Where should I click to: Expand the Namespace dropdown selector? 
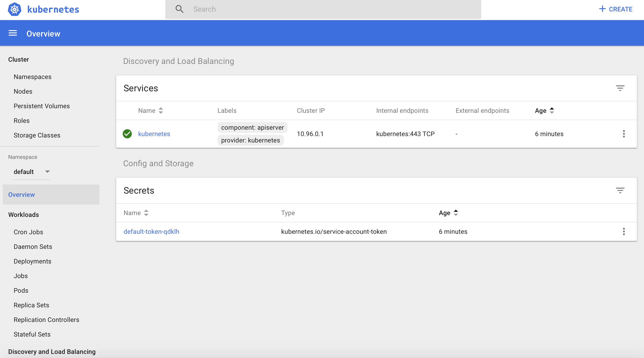(x=47, y=171)
